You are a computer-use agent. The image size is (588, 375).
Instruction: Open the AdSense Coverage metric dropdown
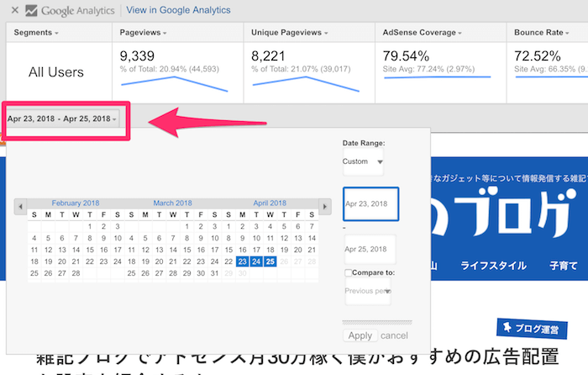coord(422,33)
